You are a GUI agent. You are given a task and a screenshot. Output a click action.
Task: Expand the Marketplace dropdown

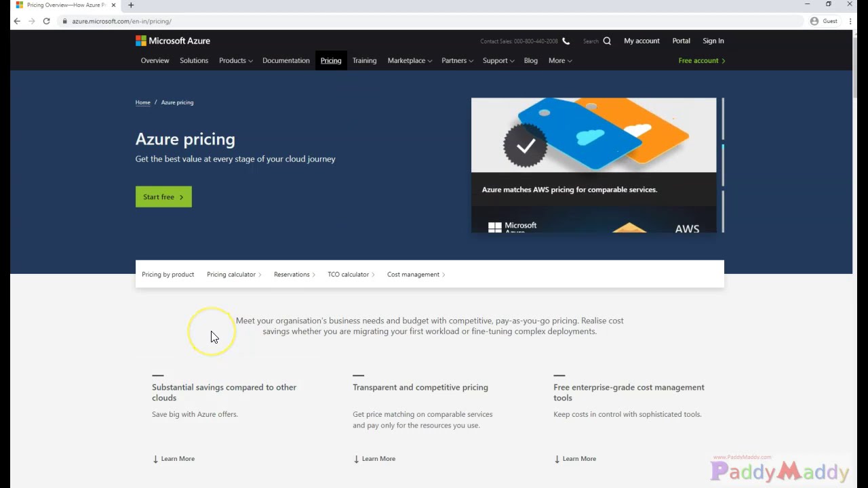click(410, 60)
